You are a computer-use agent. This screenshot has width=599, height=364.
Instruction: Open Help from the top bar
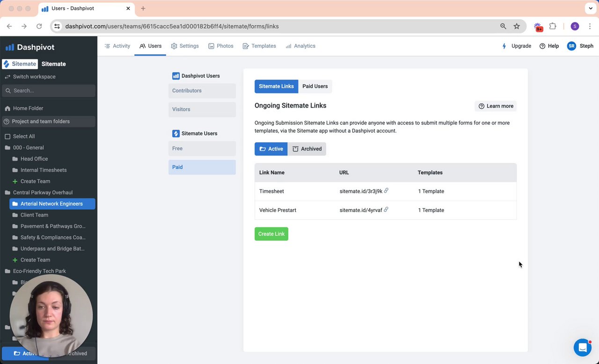pyautogui.click(x=549, y=46)
